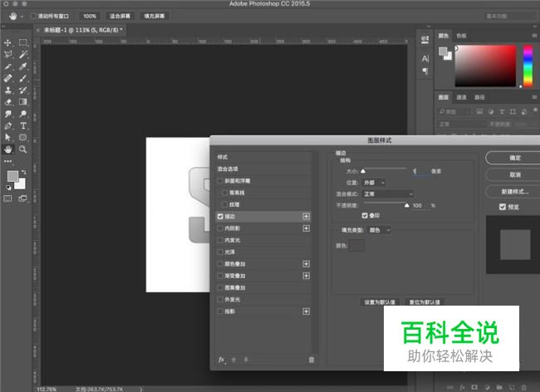This screenshot has height=392, width=540.
Task: Click the 取消 button
Action: click(x=514, y=175)
